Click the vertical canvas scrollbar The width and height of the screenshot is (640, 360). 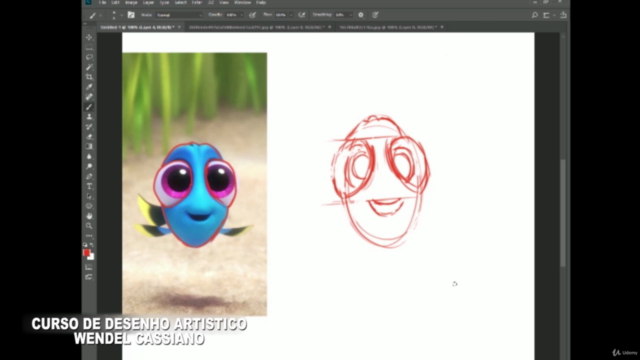pos(563,212)
